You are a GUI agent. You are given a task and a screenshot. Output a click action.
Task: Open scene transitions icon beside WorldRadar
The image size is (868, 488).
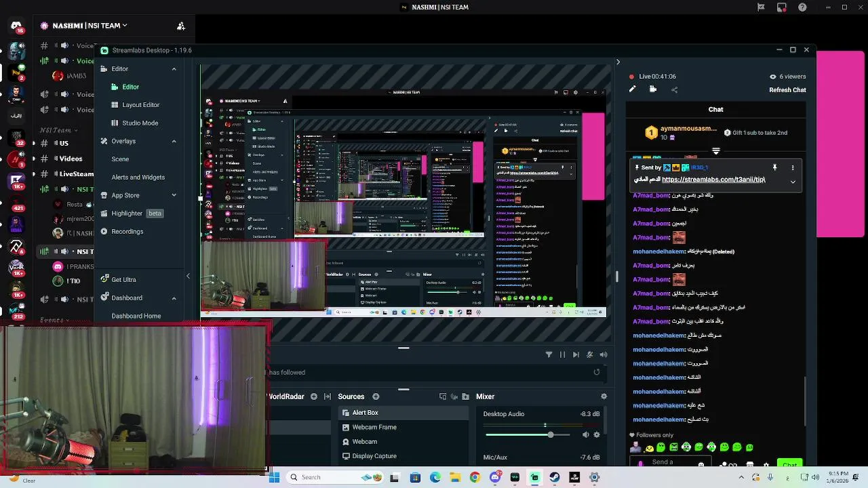click(328, 396)
